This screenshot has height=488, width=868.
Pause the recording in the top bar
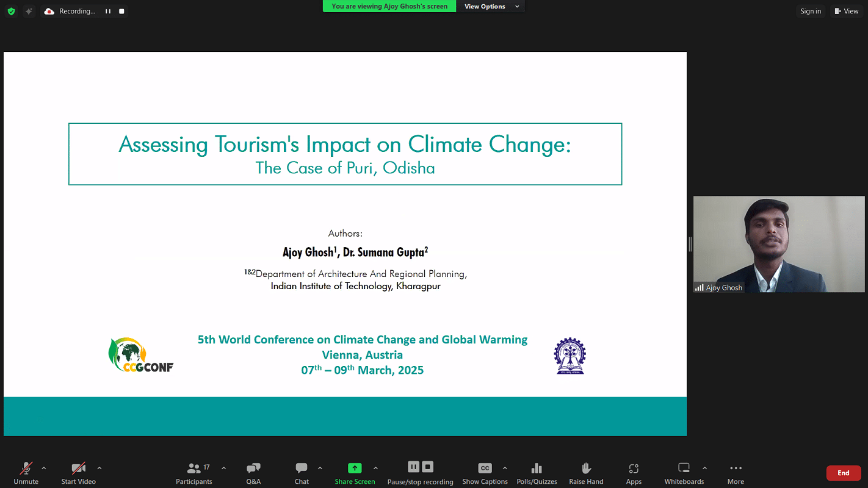pos(108,11)
